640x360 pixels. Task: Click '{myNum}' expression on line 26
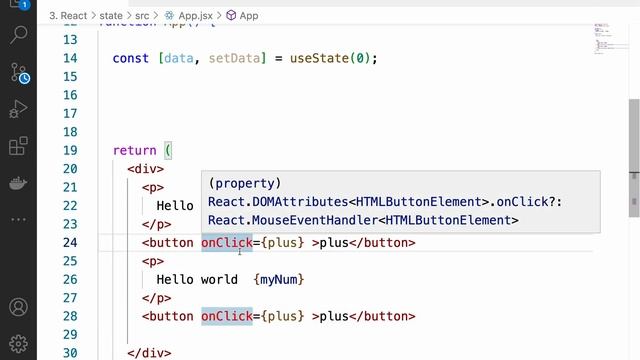[x=279, y=279]
